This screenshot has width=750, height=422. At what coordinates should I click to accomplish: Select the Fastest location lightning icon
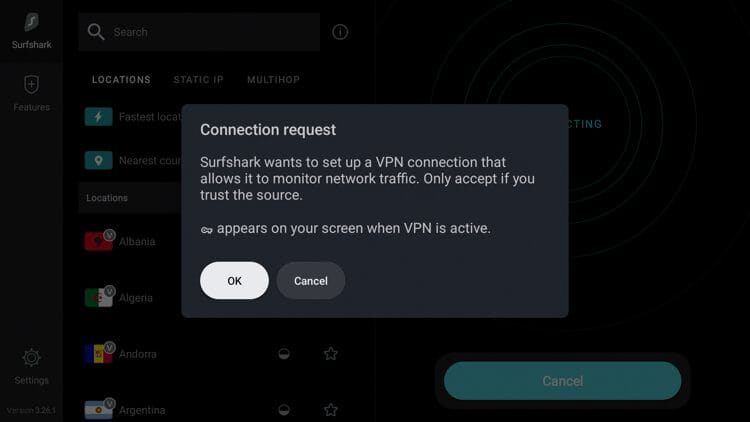pos(99,117)
